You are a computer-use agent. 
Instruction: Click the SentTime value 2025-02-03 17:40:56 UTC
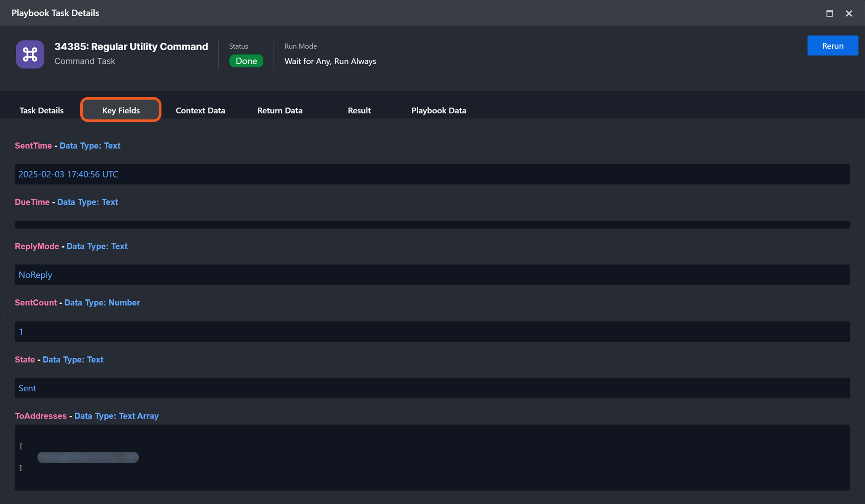pos(68,174)
